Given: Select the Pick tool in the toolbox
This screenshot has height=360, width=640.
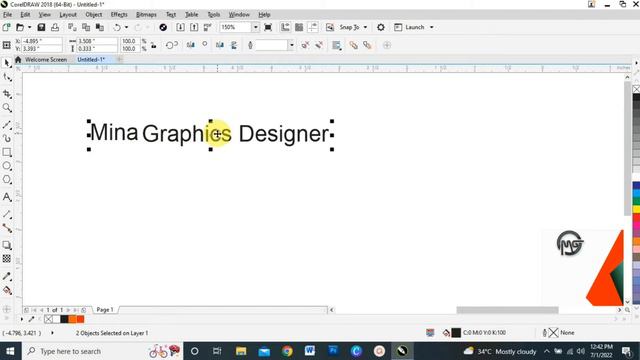Looking at the screenshot, I should 7,63.
